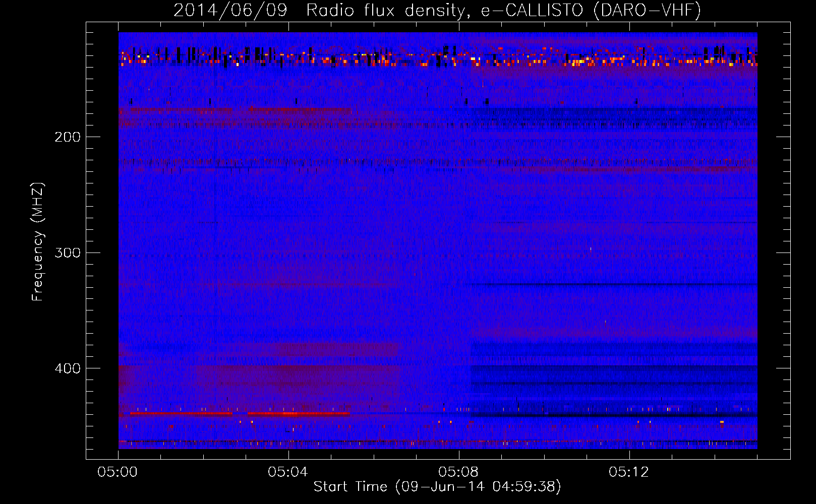Click the 'e-CALLISTO (DARO-VHF)' title text
Screen dimensions: 816x504
coord(591,10)
